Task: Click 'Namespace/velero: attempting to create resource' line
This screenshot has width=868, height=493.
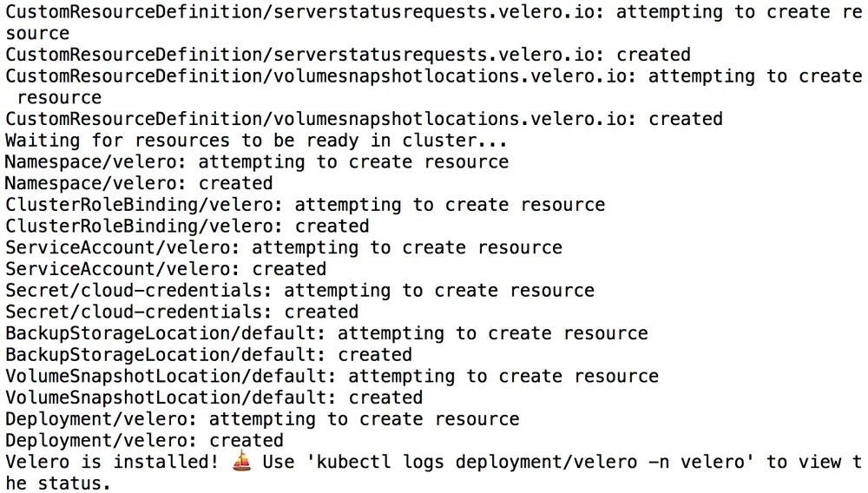Action: pyautogui.click(x=257, y=162)
